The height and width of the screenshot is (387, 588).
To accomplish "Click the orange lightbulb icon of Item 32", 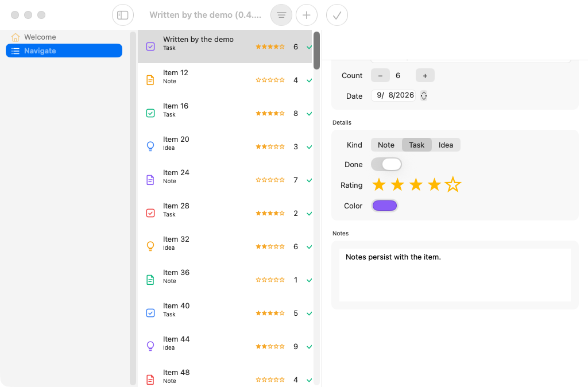I will (150, 246).
